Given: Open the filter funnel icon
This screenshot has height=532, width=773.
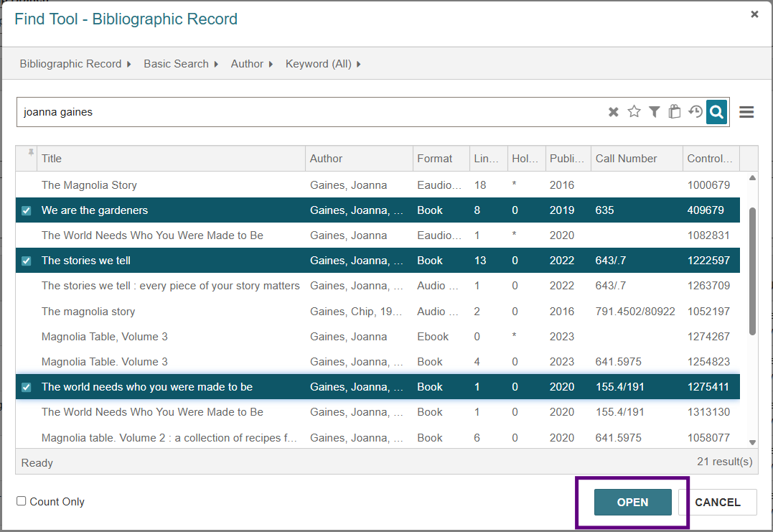Looking at the screenshot, I should click(x=654, y=112).
